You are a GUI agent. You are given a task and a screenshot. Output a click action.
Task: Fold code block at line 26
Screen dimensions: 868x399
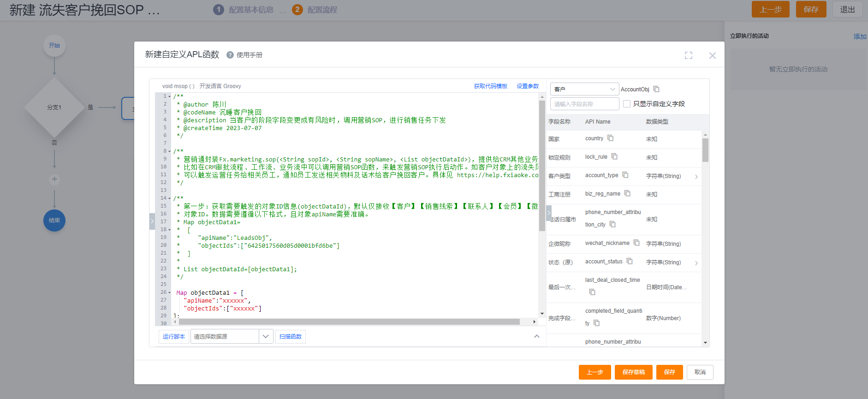(170, 292)
